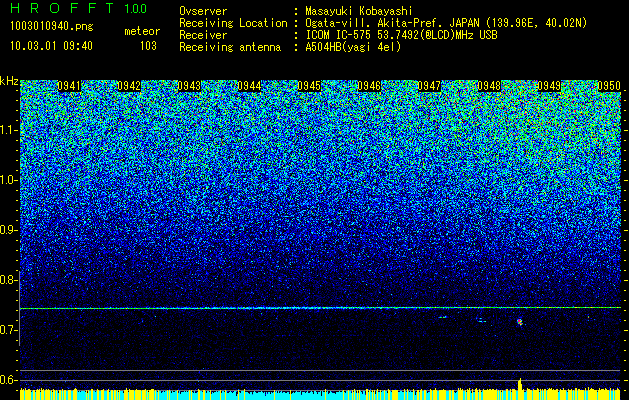Click the 0944 time marker
This screenshot has height=400, width=629.
[249, 86]
